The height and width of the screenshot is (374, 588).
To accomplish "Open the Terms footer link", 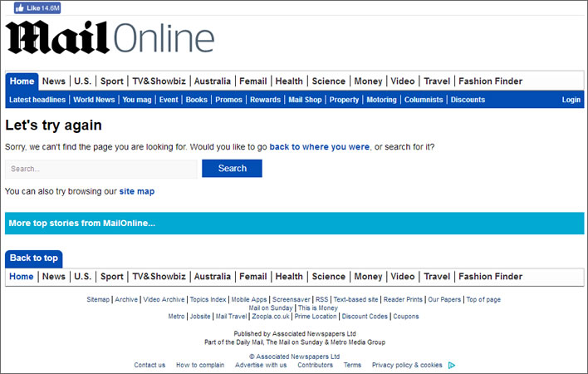I will 352,365.
